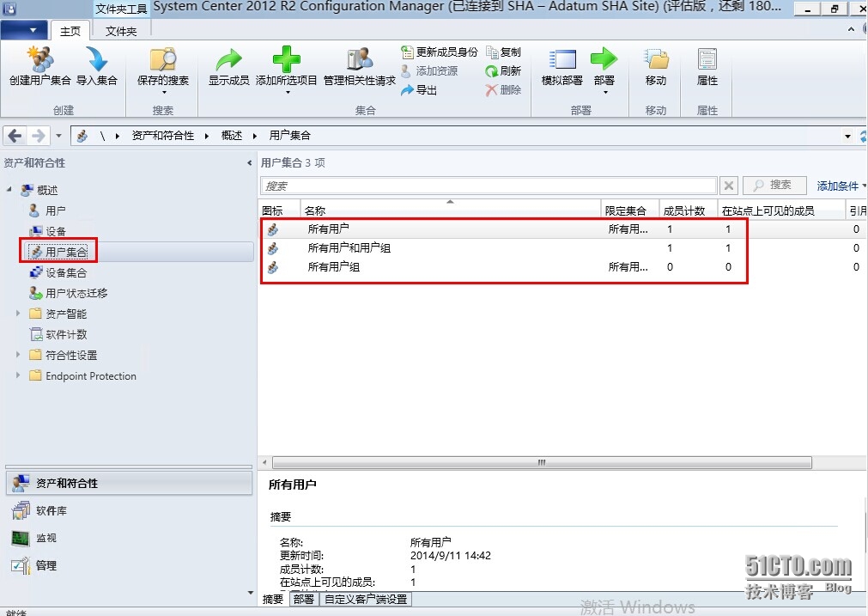Switch to Home (主页) ribbon tab

coord(70,32)
